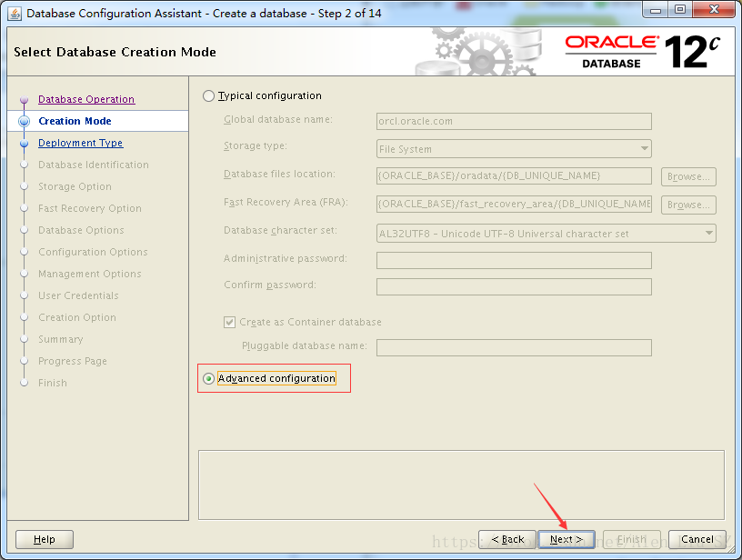
Task: Click the Management Options step
Action: coord(90,274)
